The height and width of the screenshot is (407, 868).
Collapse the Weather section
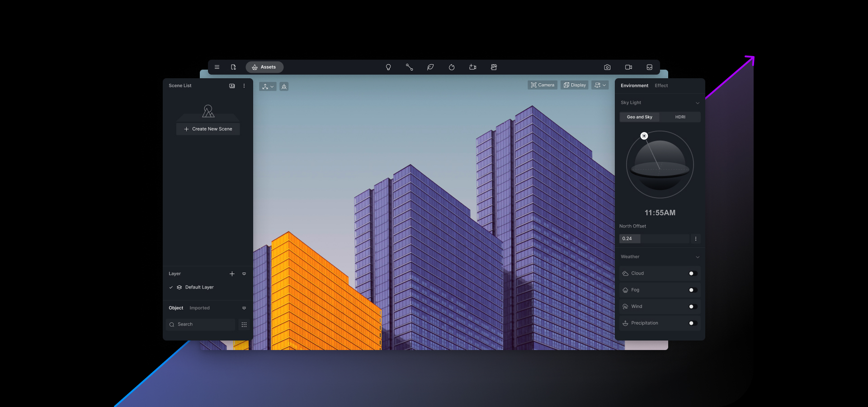[698, 256]
